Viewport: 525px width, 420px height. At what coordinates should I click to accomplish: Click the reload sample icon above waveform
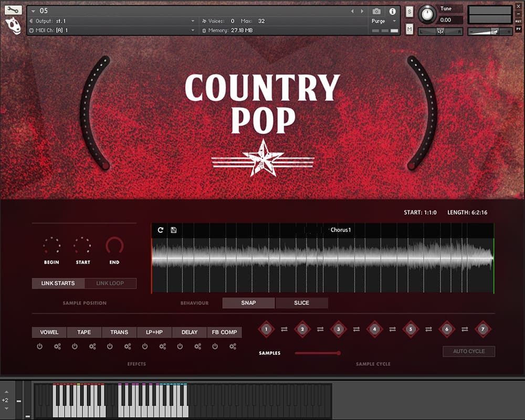click(x=161, y=230)
